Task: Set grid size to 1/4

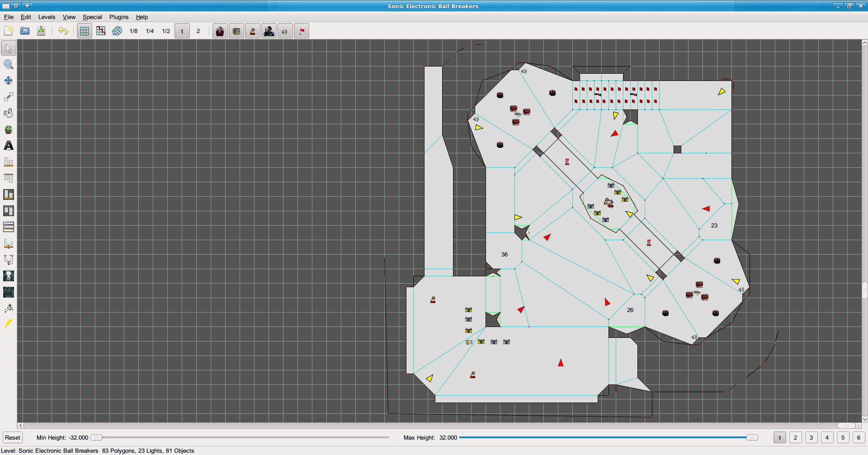Action: [x=150, y=31]
